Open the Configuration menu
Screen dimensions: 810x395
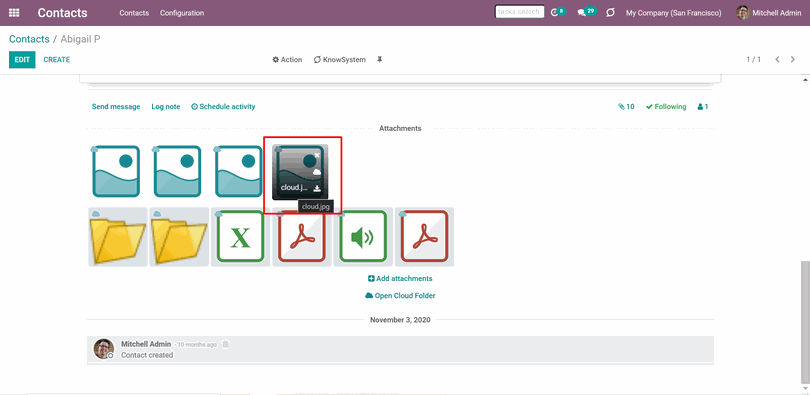[x=182, y=13]
